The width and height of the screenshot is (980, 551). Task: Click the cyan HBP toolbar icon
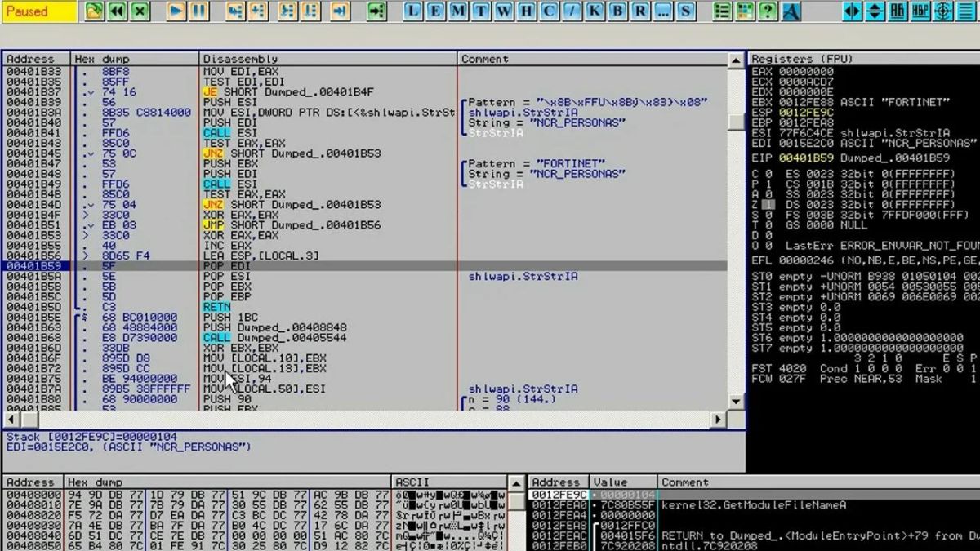click(921, 11)
